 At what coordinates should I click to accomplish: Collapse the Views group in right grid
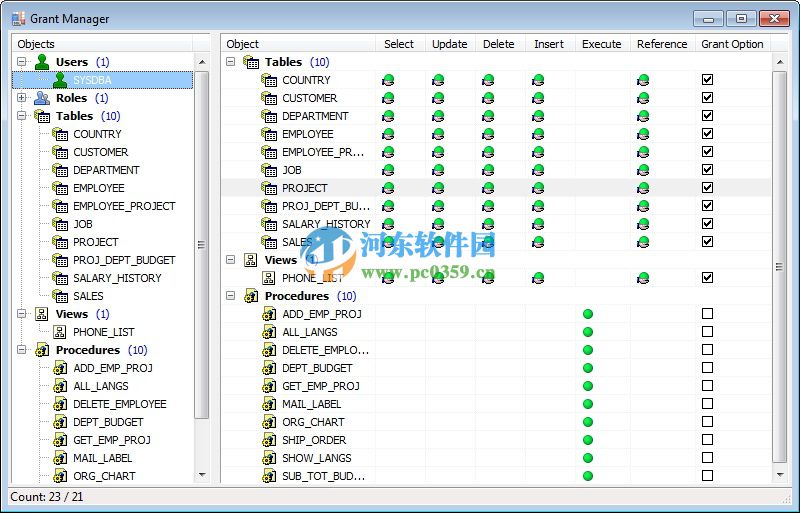pyautogui.click(x=231, y=260)
